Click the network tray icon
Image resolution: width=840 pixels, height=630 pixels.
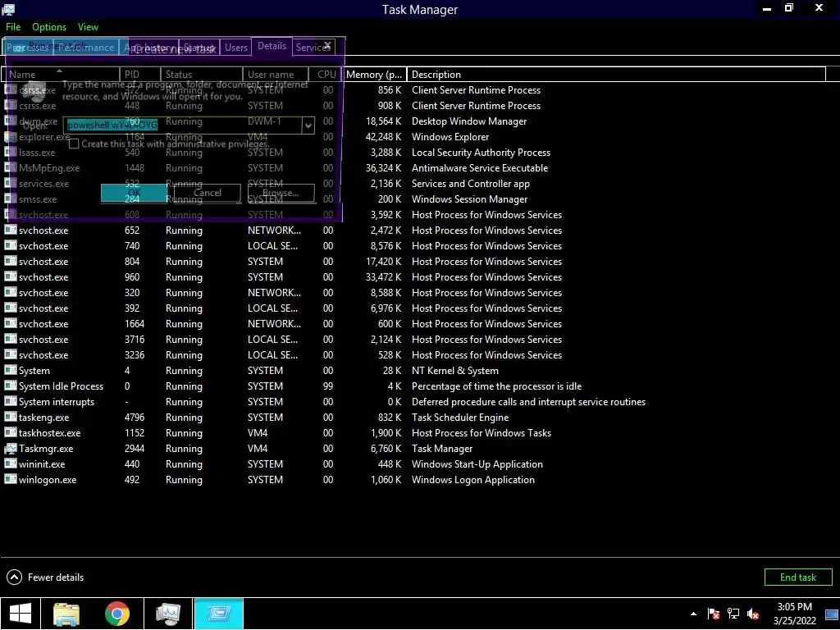pos(733,614)
